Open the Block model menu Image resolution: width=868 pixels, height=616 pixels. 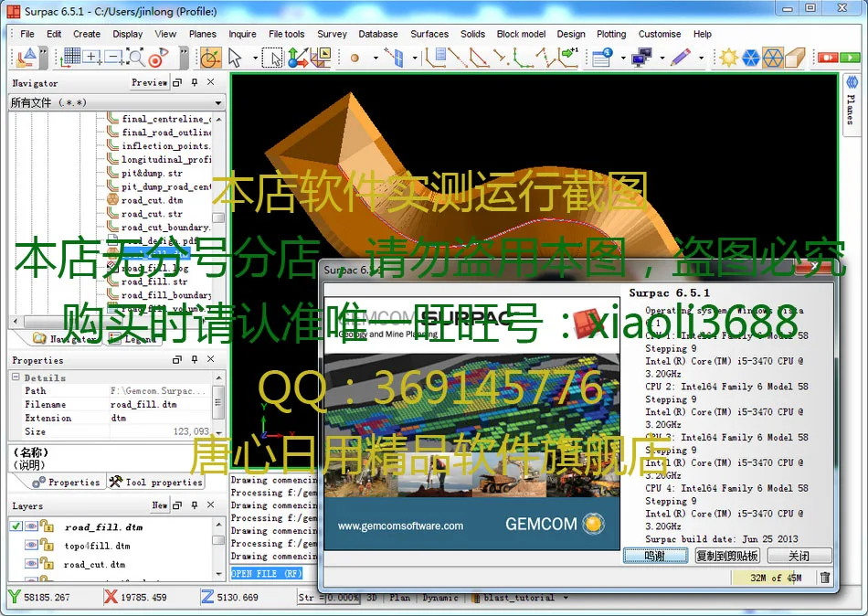tap(521, 34)
